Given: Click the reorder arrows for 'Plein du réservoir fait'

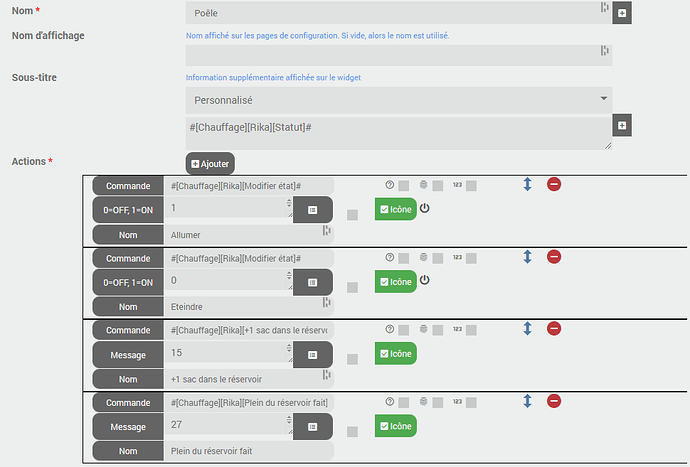Looking at the screenshot, I should pos(527,401).
